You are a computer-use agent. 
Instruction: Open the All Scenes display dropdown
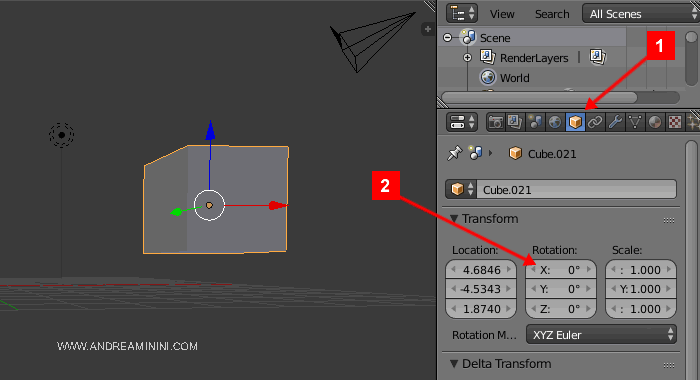641,13
